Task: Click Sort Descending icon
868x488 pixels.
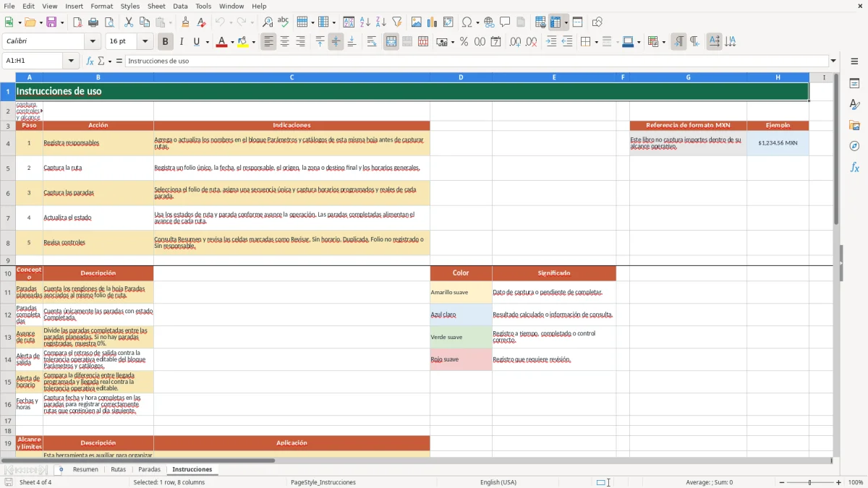Action: tap(381, 22)
